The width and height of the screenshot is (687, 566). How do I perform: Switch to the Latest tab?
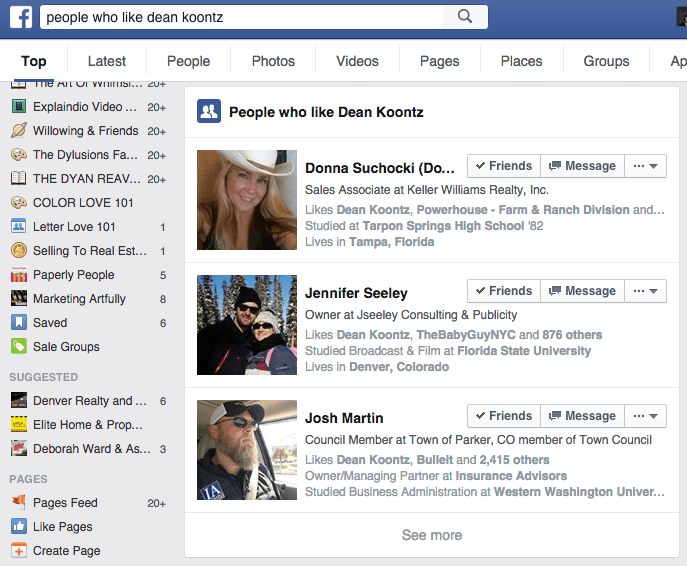(x=106, y=61)
